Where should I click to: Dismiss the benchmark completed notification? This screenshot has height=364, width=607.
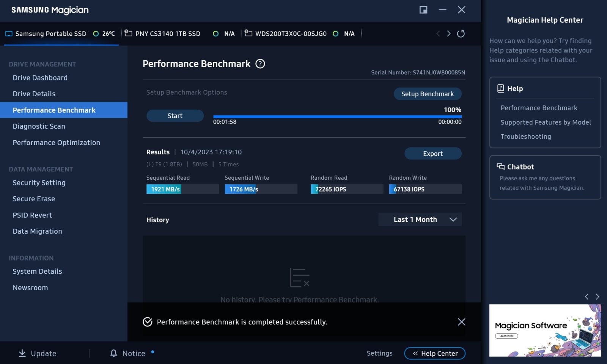pyautogui.click(x=461, y=322)
